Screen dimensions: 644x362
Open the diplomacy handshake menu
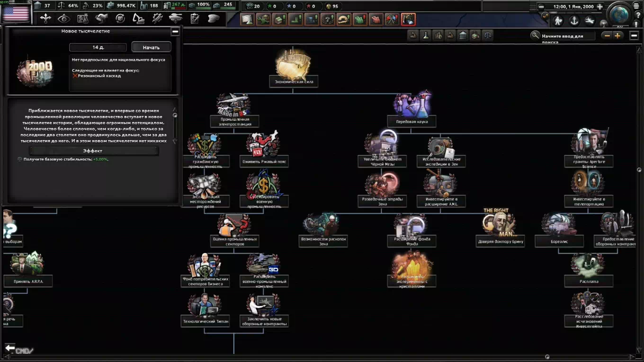point(101,18)
